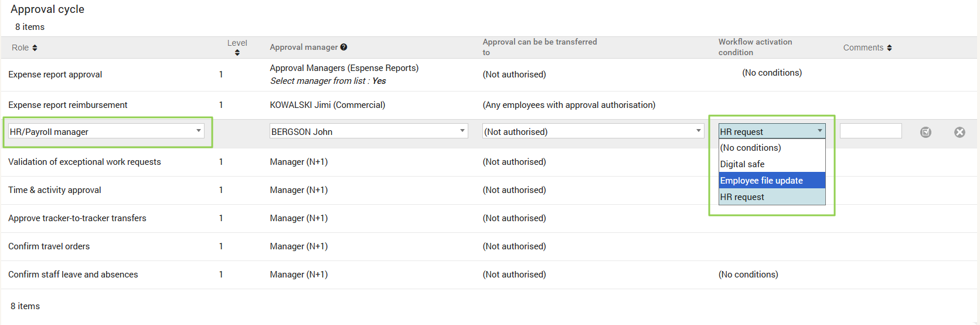Sort by Role using the sort arrows
The image size is (980, 325).
click(35, 48)
